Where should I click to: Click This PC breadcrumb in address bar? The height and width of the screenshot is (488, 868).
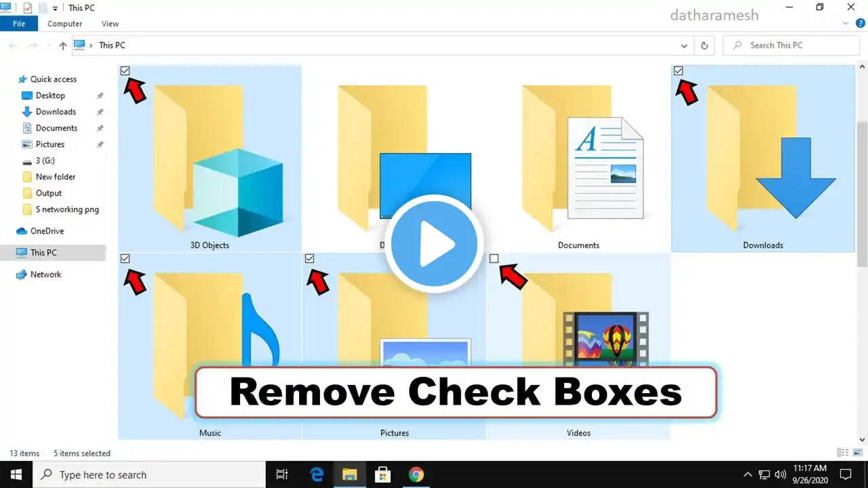(112, 45)
